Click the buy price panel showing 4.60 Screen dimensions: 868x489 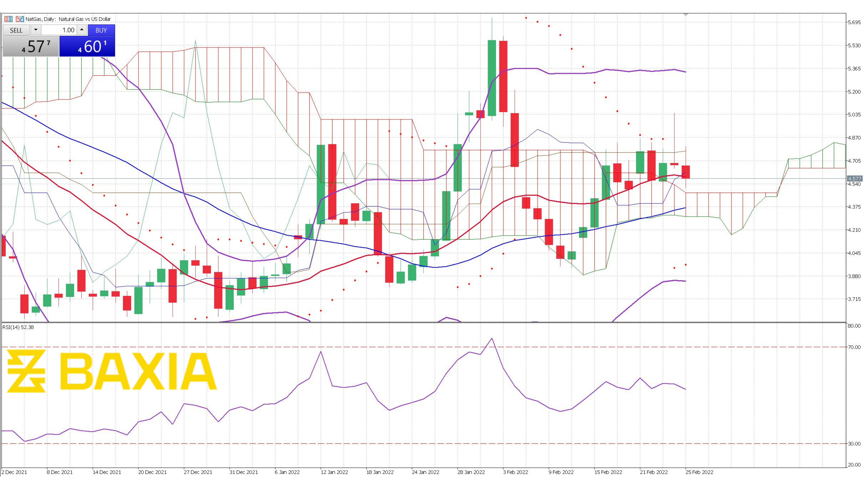point(87,46)
